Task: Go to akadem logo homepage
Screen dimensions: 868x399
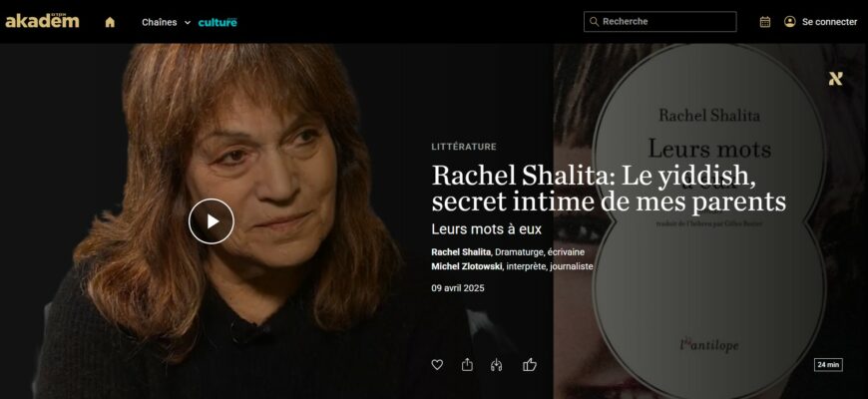Action: coord(42,21)
